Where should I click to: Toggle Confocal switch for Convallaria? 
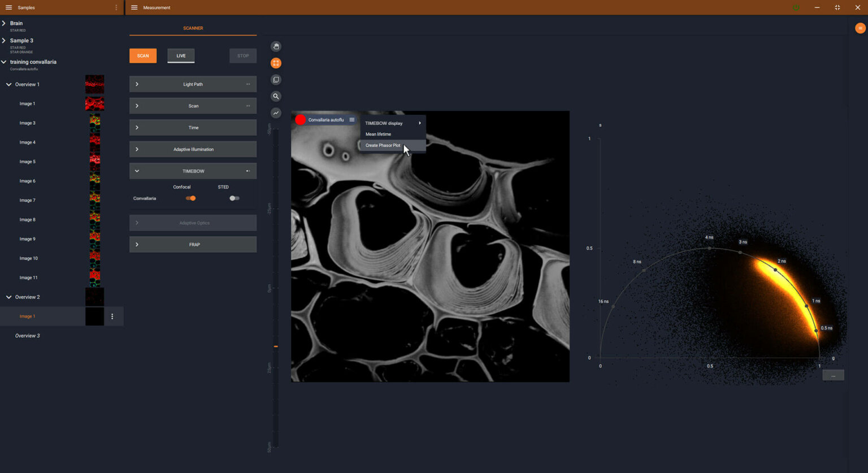[x=191, y=198]
